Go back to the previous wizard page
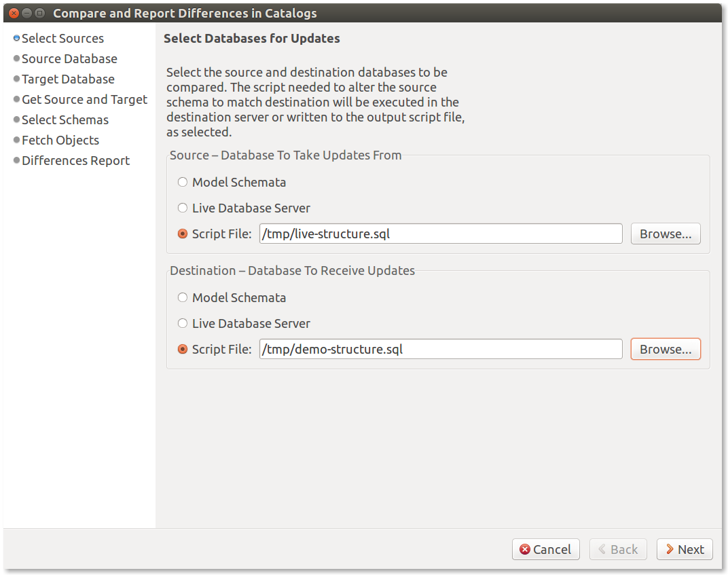The image size is (728, 575). point(618,549)
